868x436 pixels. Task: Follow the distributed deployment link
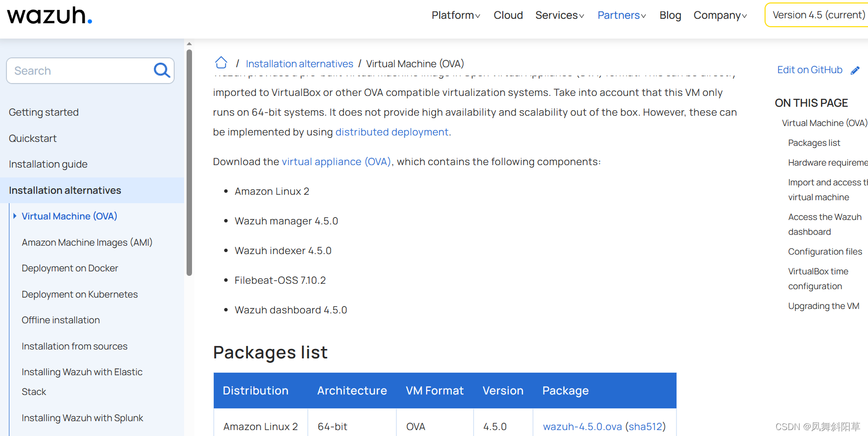392,132
